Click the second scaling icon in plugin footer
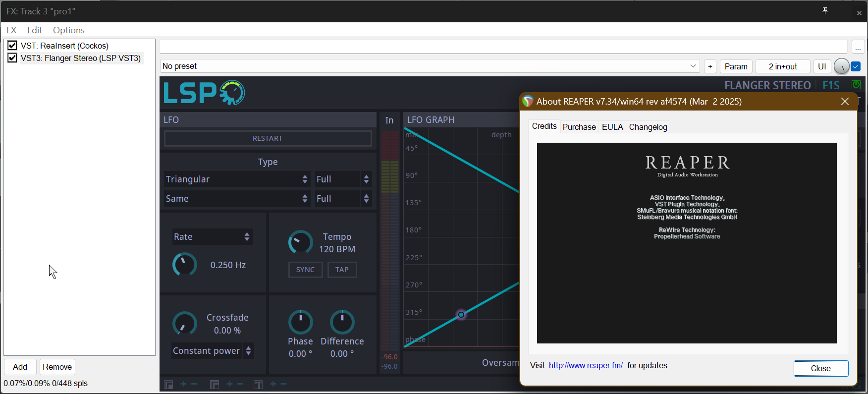The image size is (868, 394). tap(215, 385)
